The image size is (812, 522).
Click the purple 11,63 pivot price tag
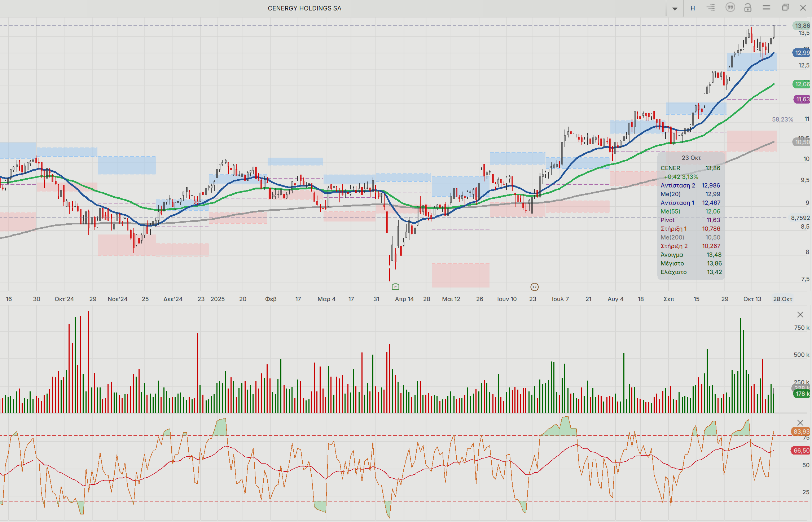[x=802, y=99]
